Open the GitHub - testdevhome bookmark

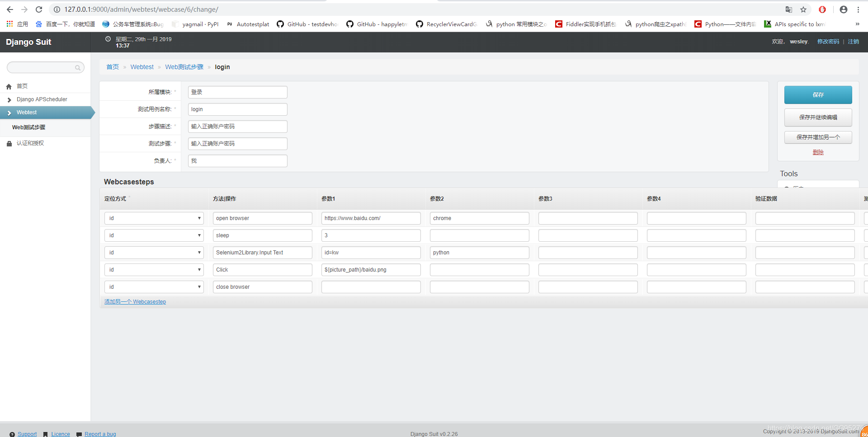point(307,24)
